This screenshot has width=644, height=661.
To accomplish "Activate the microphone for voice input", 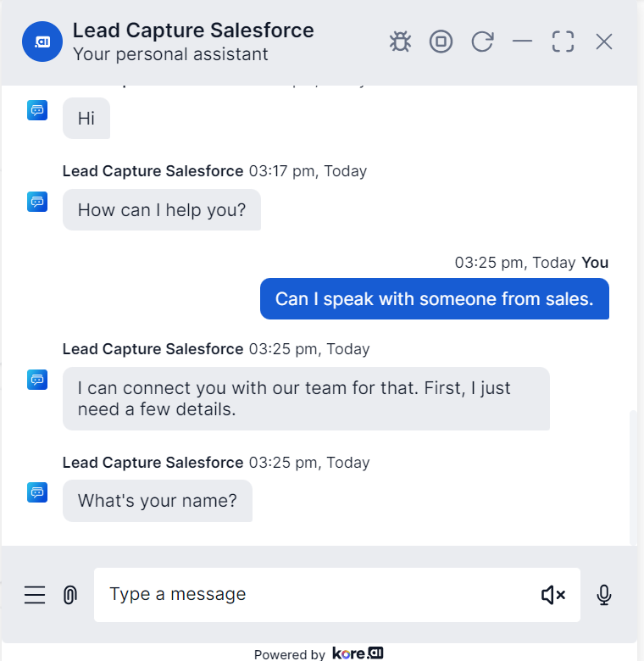I will 604,595.
